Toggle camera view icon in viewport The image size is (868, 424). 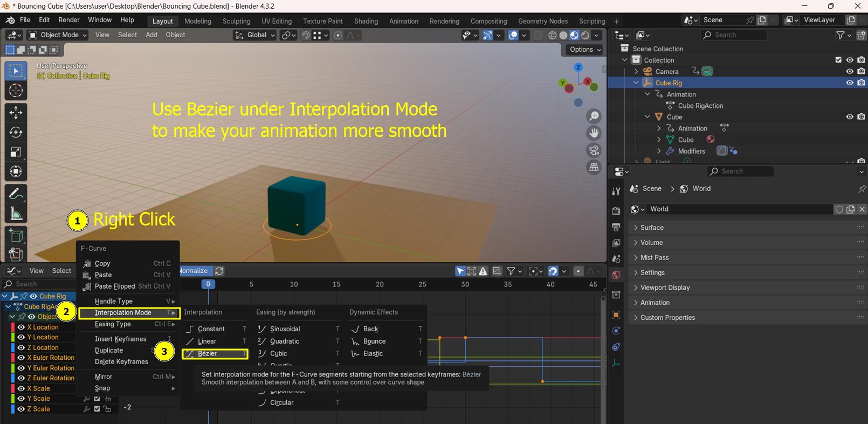pos(594,150)
